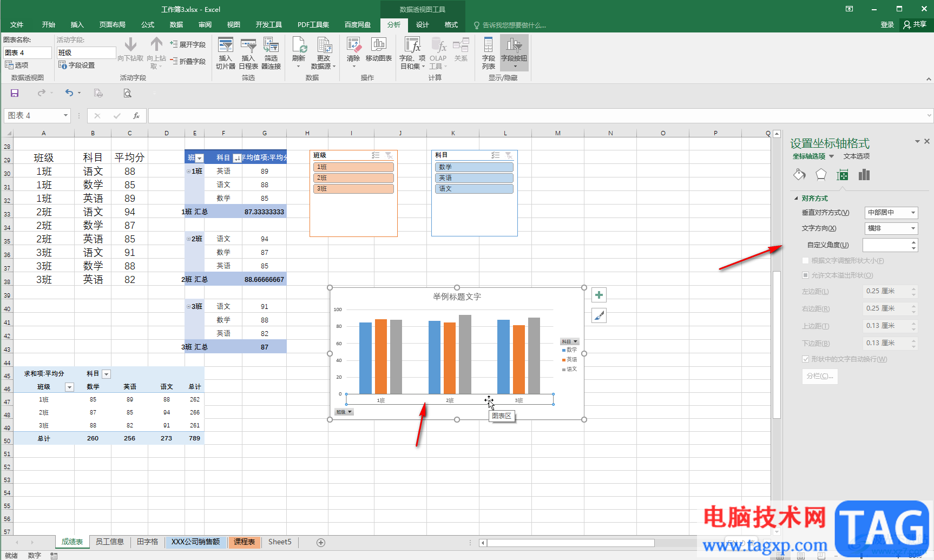
Task: Click the Save icon in quick access toolbar
Action: [x=15, y=93]
